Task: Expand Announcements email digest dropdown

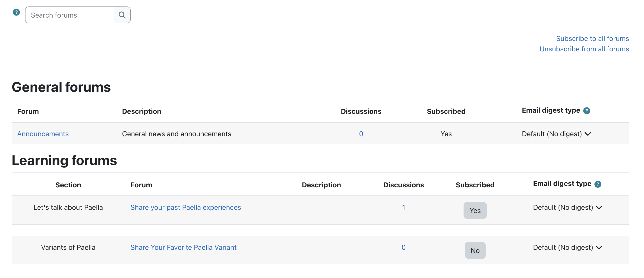Action: coord(556,134)
